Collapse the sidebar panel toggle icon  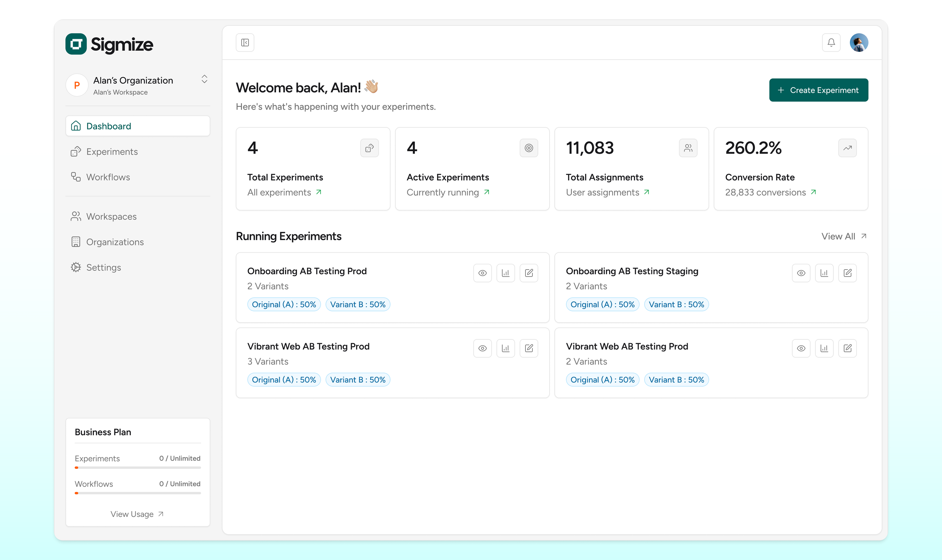pyautogui.click(x=245, y=43)
